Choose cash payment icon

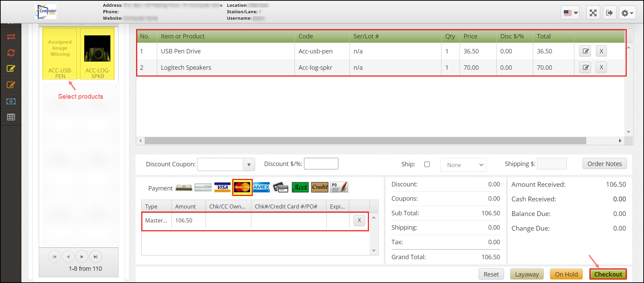tap(184, 187)
